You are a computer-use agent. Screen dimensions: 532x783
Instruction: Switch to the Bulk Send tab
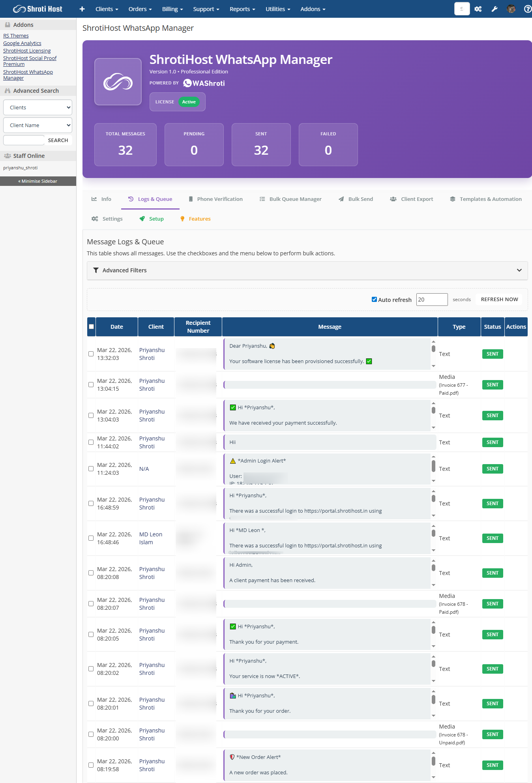[x=356, y=199]
